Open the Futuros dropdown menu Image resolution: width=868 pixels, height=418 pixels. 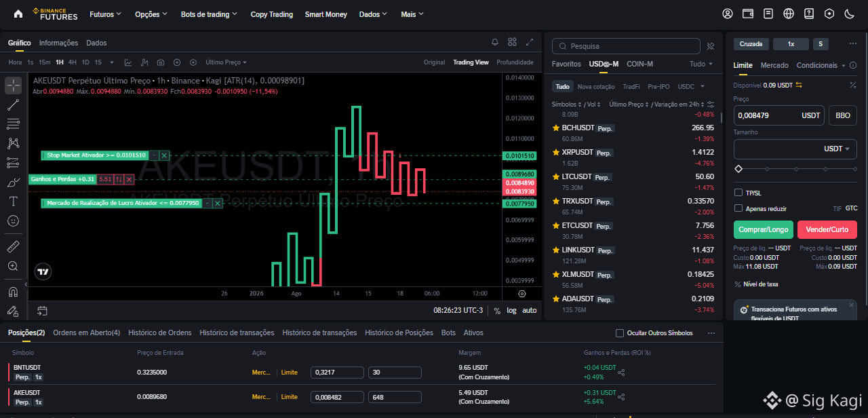(x=106, y=14)
